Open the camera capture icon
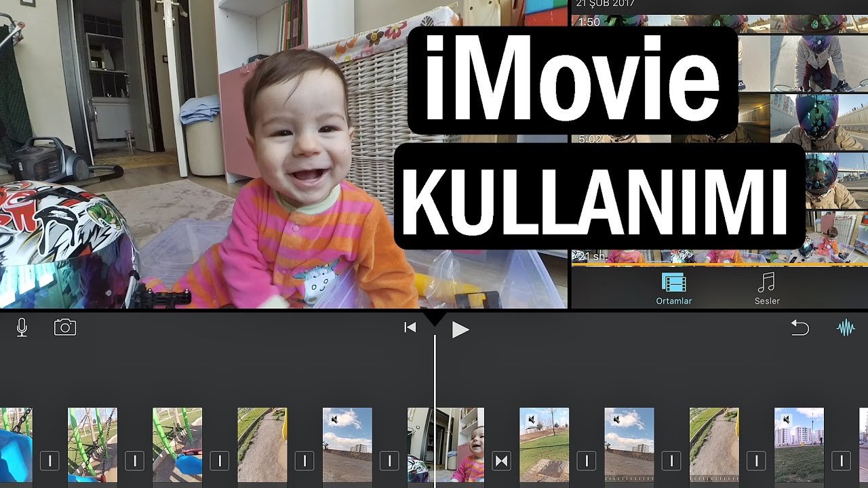The width and height of the screenshot is (868, 488). (x=65, y=328)
